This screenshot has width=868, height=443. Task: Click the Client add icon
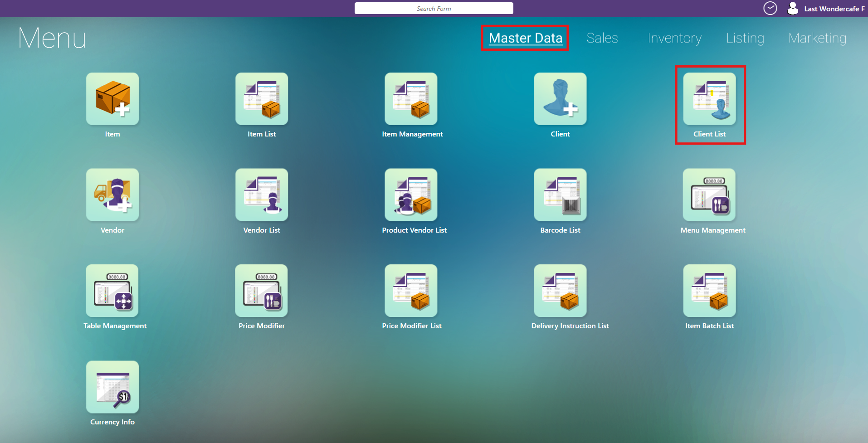(560, 99)
